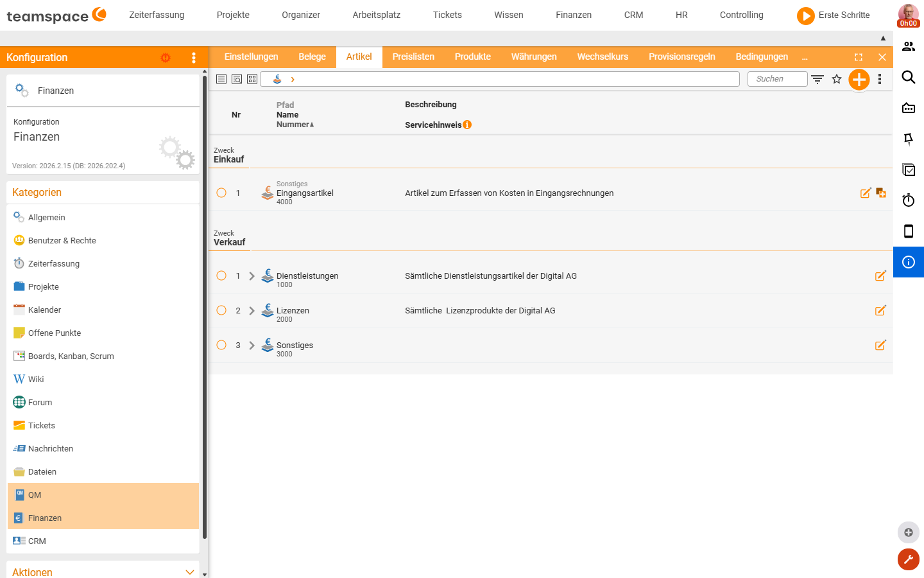Open the Boards, Kanban, Scrum category

pos(103,356)
